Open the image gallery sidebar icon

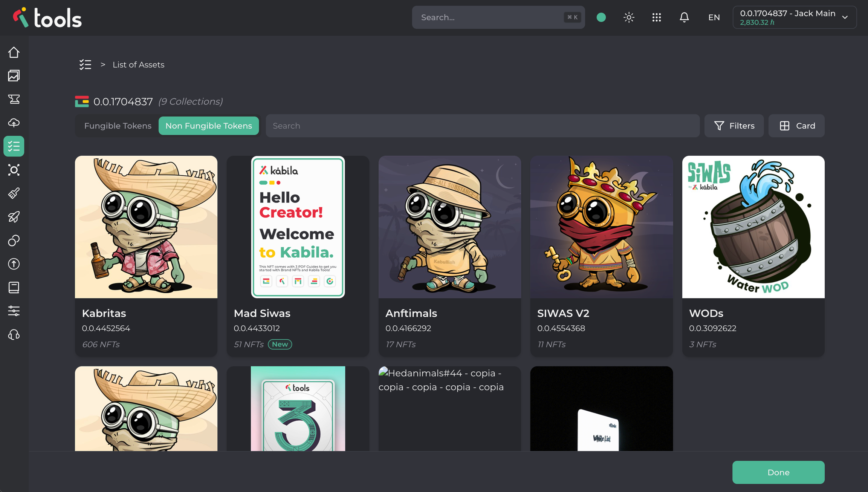tap(14, 76)
